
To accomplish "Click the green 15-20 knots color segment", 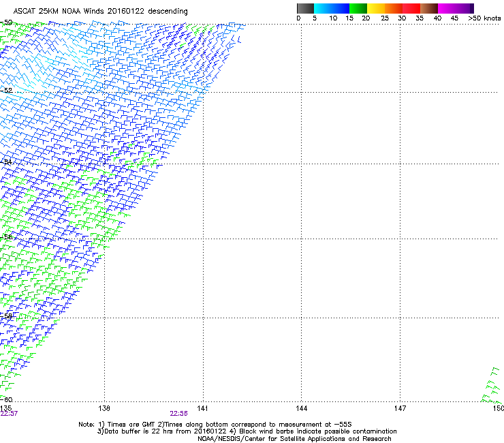I will (x=358, y=8).
